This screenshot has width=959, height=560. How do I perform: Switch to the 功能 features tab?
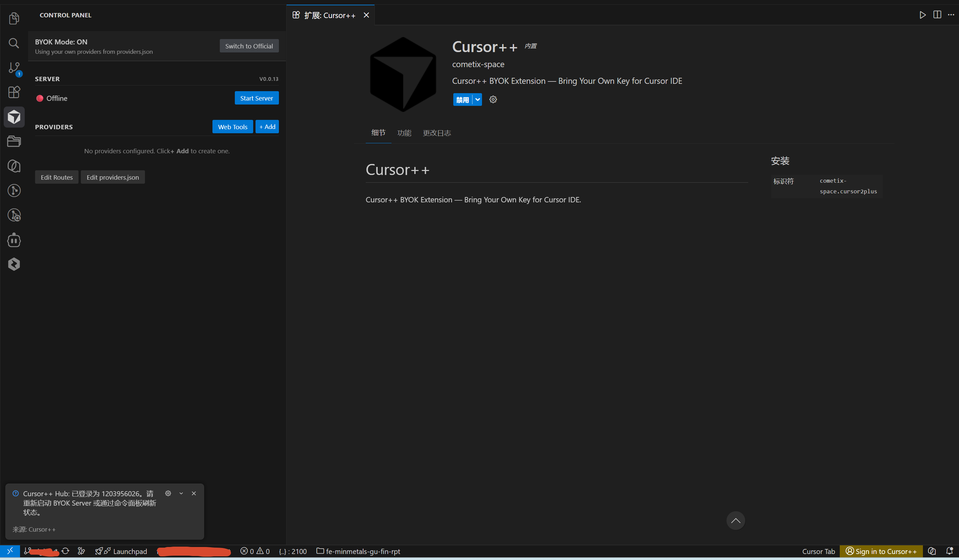(404, 133)
